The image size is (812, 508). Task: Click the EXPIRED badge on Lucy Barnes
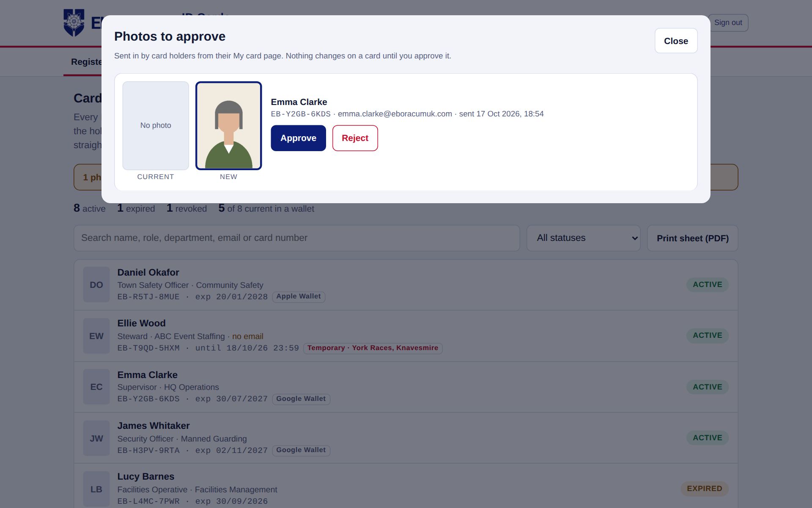[705, 489]
